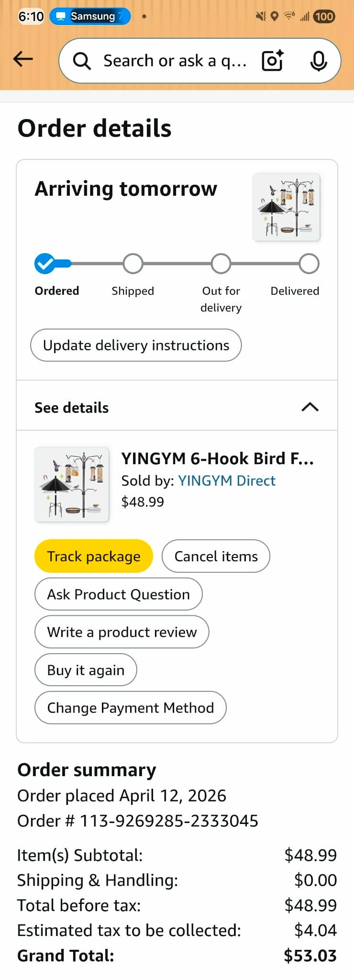Select Ask Product Question option
Image resolution: width=354 pixels, height=980 pixels.
pos(118,594)
